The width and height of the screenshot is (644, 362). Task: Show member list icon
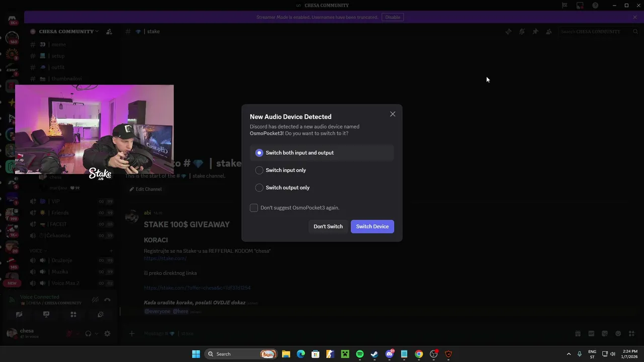point(549,31)
